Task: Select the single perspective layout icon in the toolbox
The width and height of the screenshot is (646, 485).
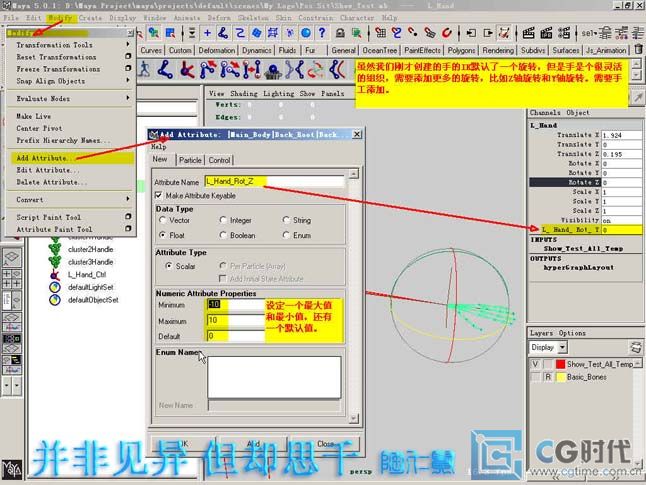Action: point(12,257)
